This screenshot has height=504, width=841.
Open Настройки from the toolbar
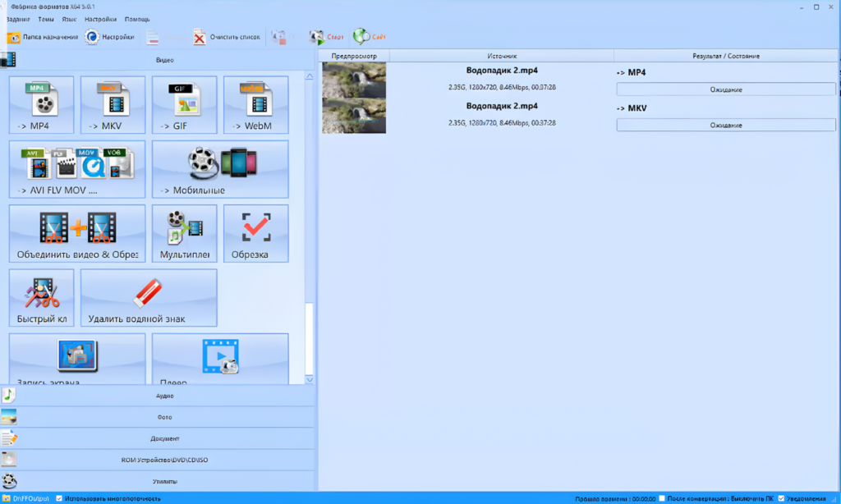point(109,37)
